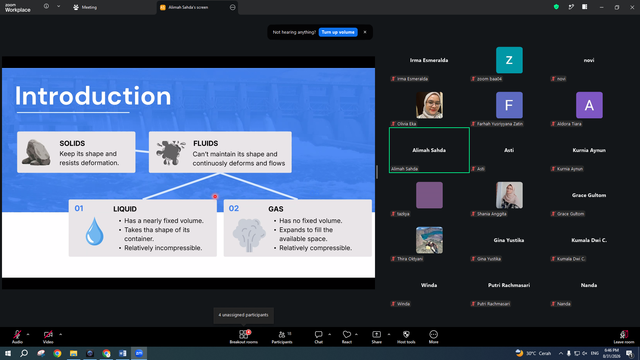Click the Zoom taskbar icon
The height and width of the screenshot is (360, 640).
pyautogui.click(x=139, y=353)
